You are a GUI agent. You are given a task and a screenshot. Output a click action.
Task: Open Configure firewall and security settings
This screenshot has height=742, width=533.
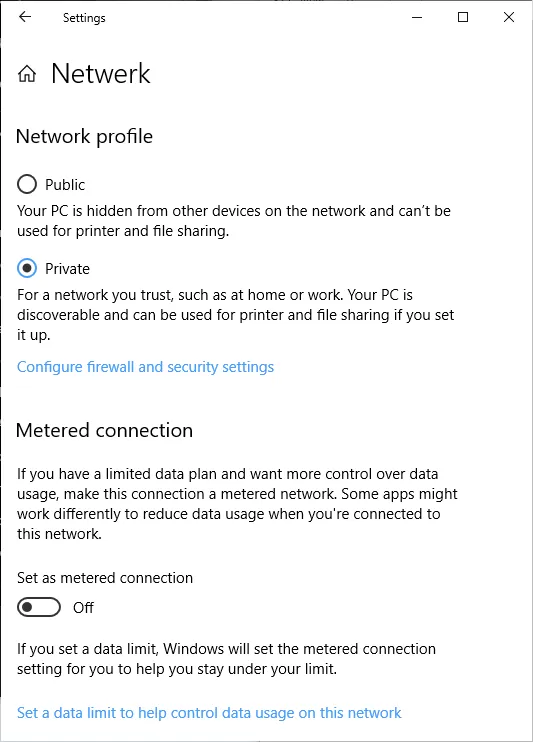tap(145, 367)
